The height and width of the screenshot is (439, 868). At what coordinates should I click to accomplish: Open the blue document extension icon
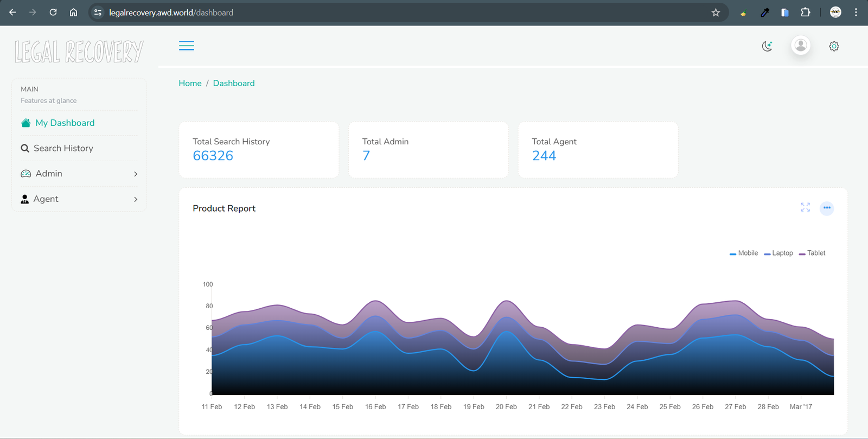pyautogui.click(x=785, y=12)
